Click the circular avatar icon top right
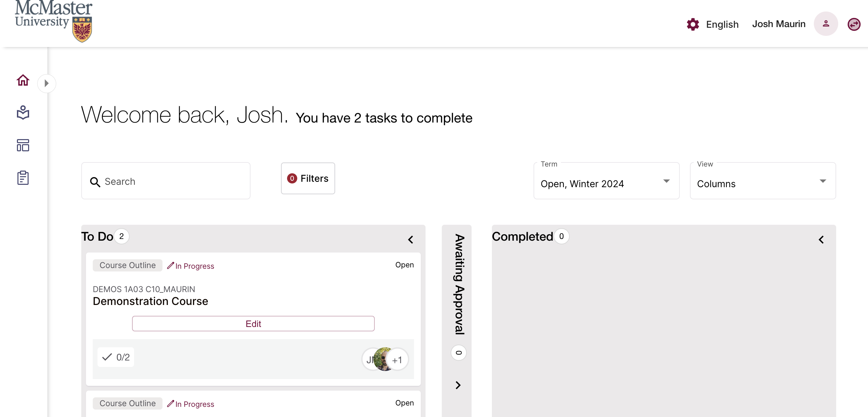This screenshot has width=868, height=417. click(825, 23)
